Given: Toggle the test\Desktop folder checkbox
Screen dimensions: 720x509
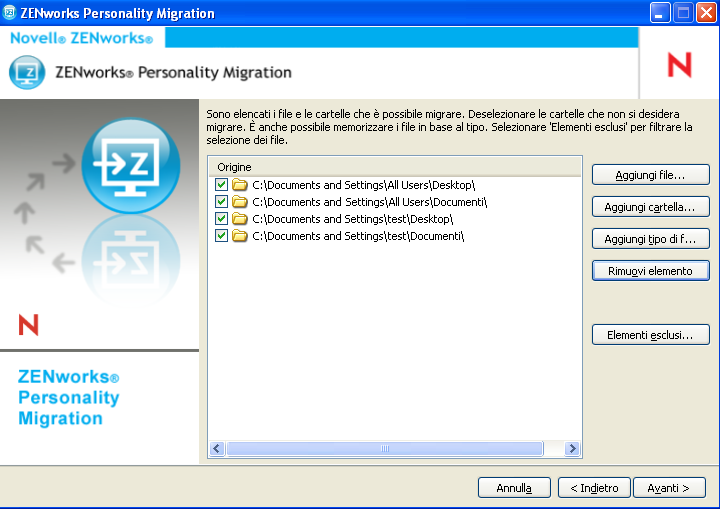Looking at the screenshot, I should 221,219.
